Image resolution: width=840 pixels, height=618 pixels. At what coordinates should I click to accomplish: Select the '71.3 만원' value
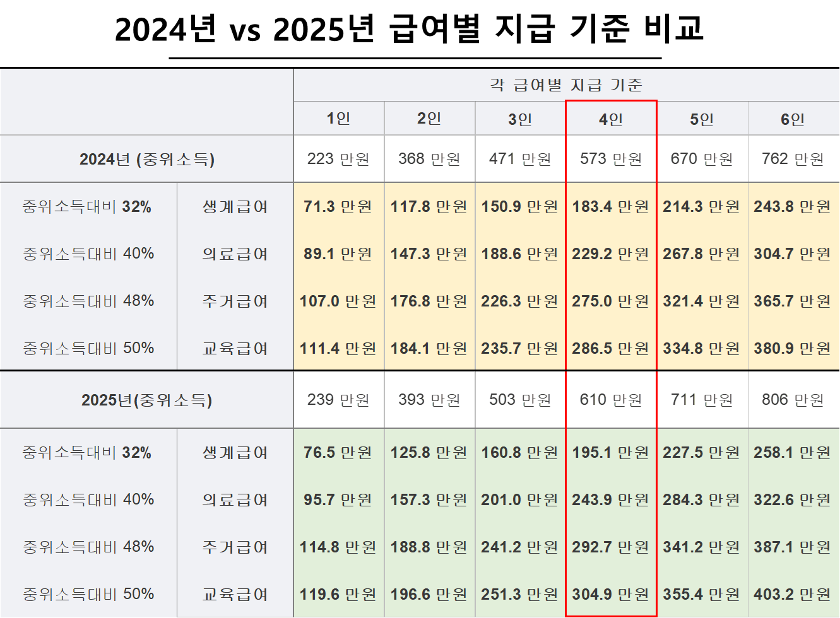338,207
